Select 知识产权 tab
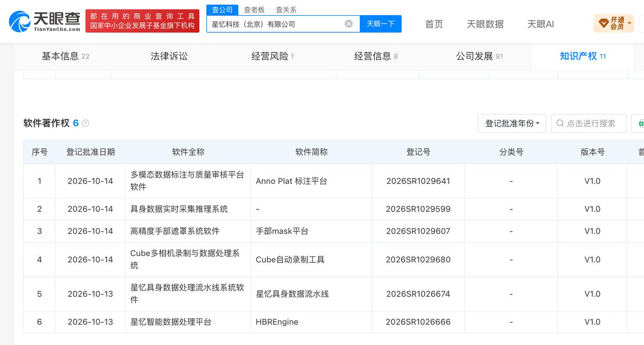The image size is (644, 345). coord(583,56)
